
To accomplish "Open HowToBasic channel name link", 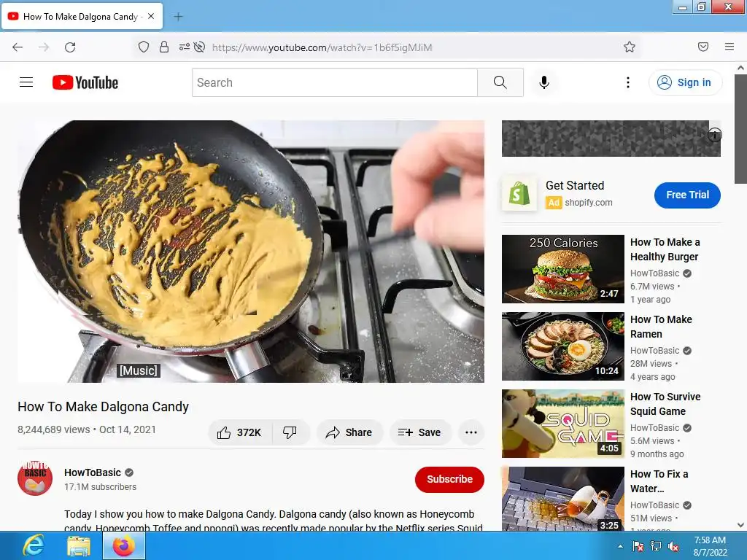I will (x=93, y=472).
